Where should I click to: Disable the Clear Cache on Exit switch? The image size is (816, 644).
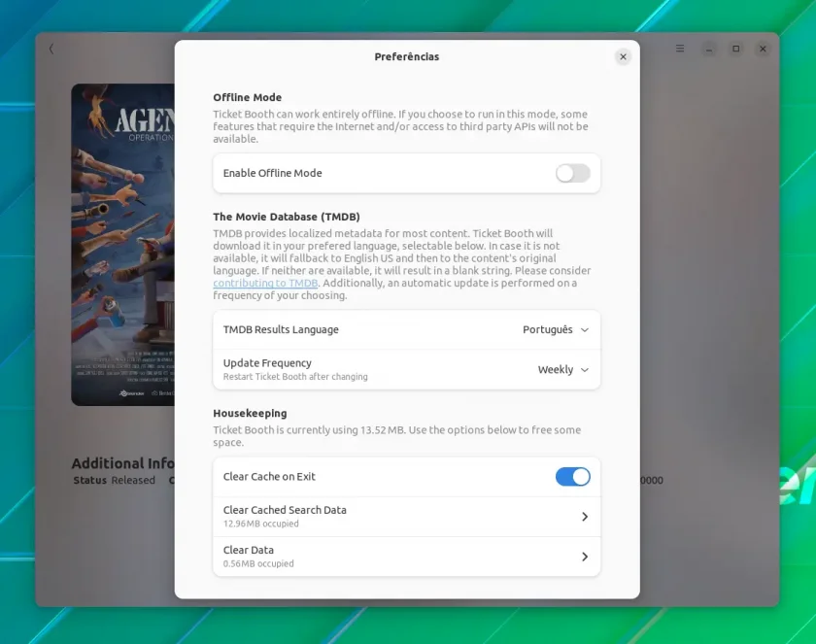(x=572, y=477)
